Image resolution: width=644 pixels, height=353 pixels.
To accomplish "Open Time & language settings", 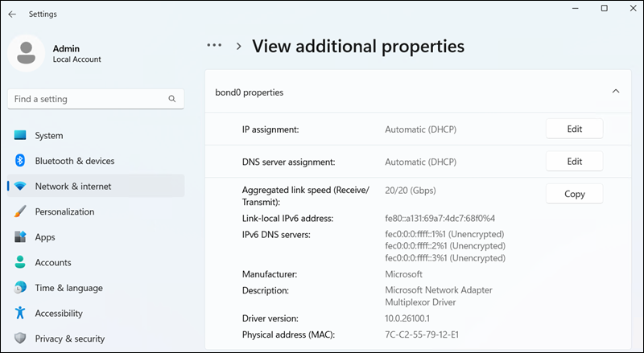I will click(96, 288).
